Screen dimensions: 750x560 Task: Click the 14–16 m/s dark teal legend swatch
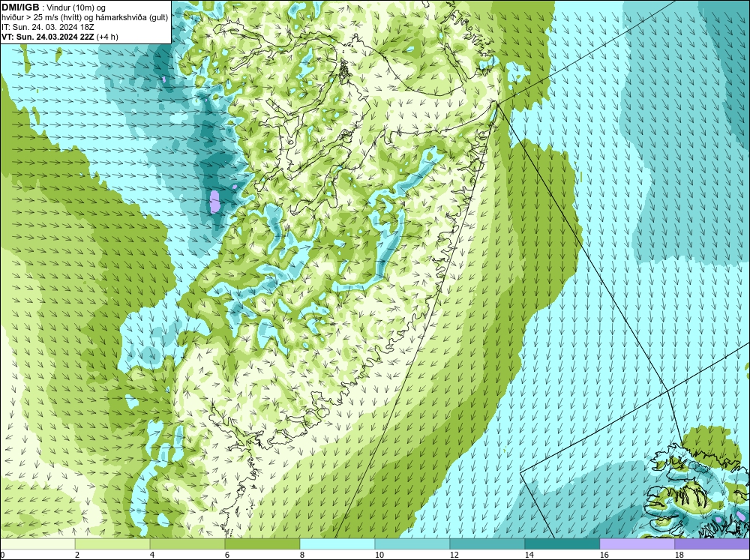562,544
